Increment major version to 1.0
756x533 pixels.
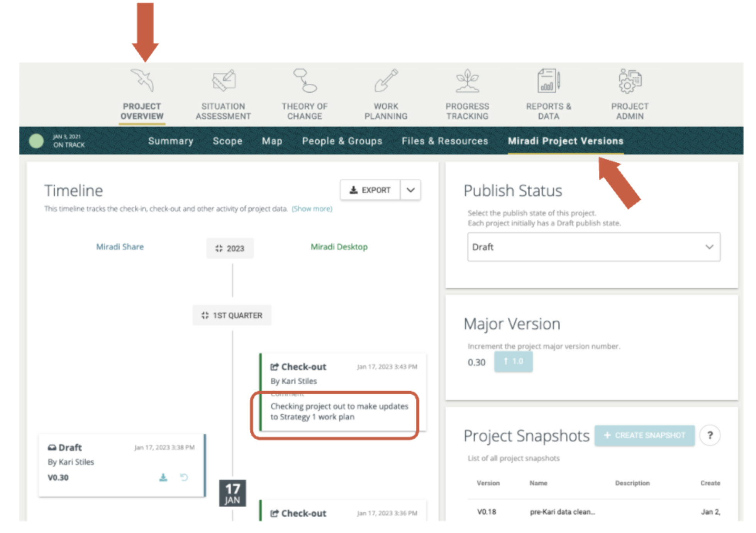point(514,362)
